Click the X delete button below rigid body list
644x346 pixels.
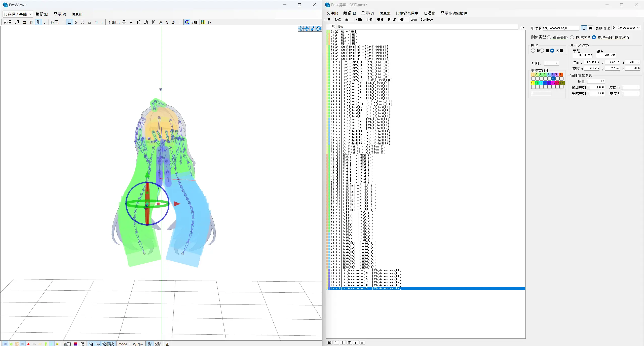click(x=362, y=343)
